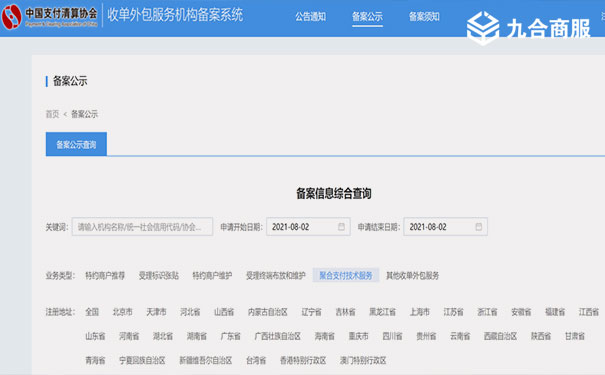Select 江西省 region
Viewport: 605px width, 375px height.
pos(589,312)
